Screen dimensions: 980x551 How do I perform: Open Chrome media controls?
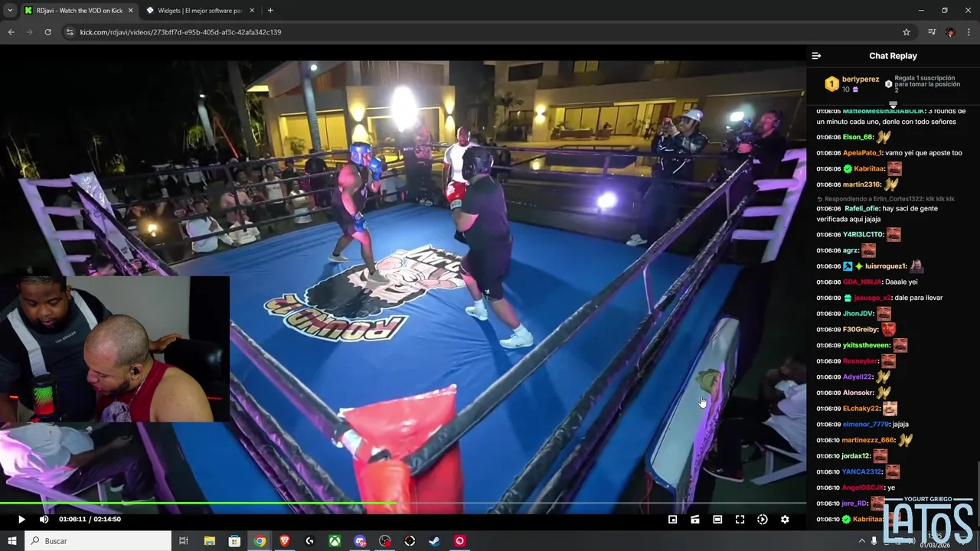tap(932, 32)
